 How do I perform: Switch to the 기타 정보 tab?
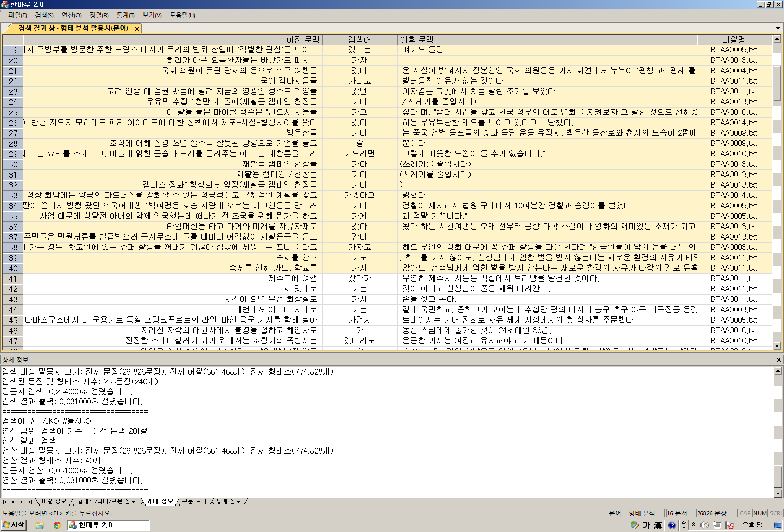click(x=160, y=501)
